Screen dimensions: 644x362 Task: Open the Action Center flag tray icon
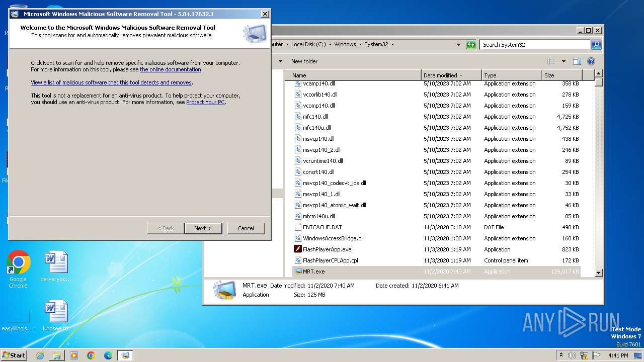pyautogui.click(x=596, y=355)
